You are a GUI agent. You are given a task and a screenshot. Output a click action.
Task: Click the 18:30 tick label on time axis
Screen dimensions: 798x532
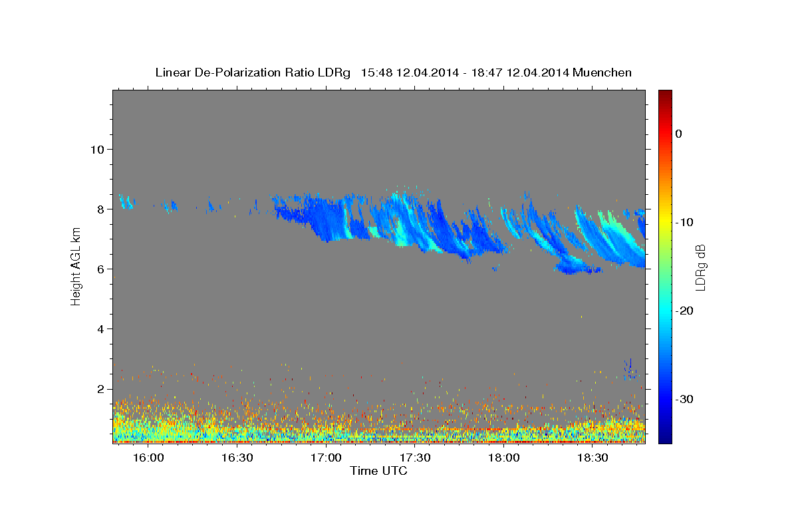(x=593, y=458)
